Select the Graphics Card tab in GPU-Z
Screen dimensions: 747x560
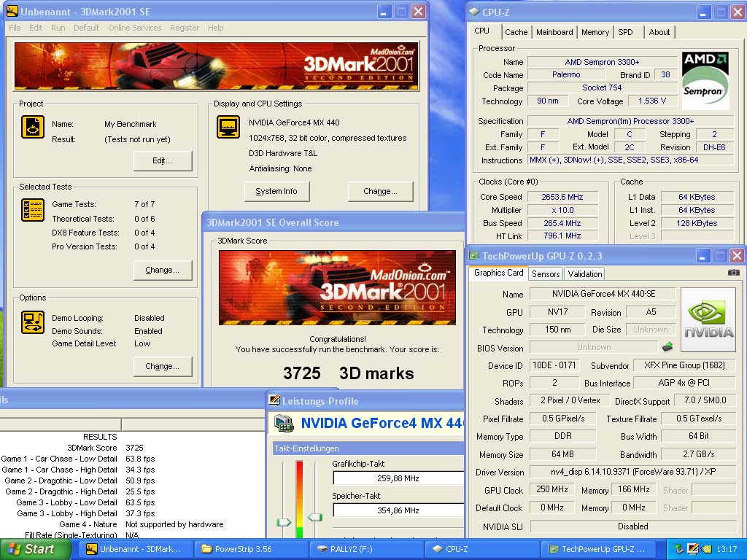[x=498, y=273]
